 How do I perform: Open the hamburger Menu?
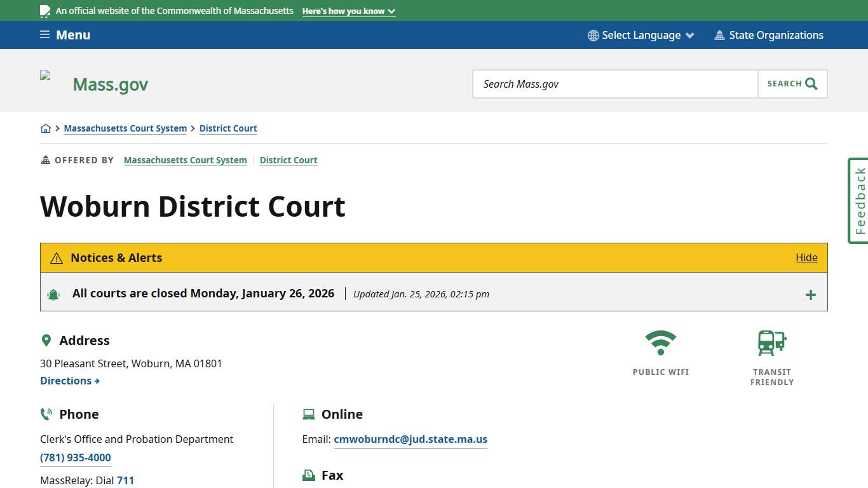click(64, 35)
